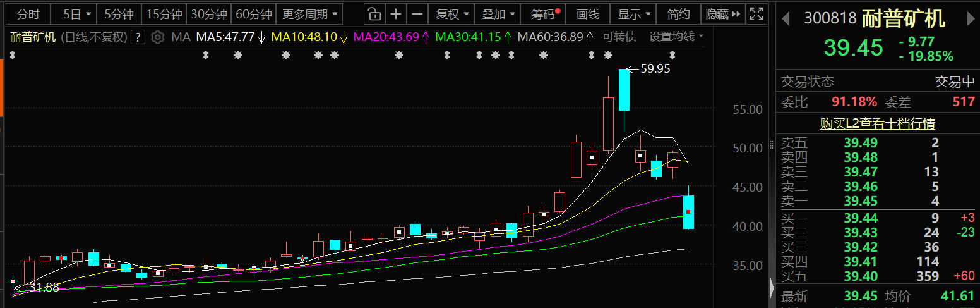
Task: Click the lock icon in the chart toolbar
Action: [x=374, y=14]
